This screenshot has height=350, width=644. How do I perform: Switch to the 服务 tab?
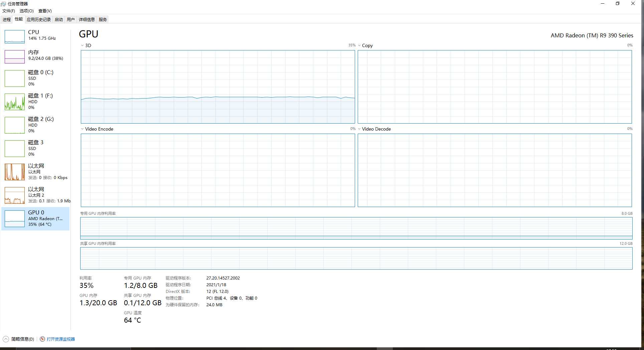(x=103, y=19)
